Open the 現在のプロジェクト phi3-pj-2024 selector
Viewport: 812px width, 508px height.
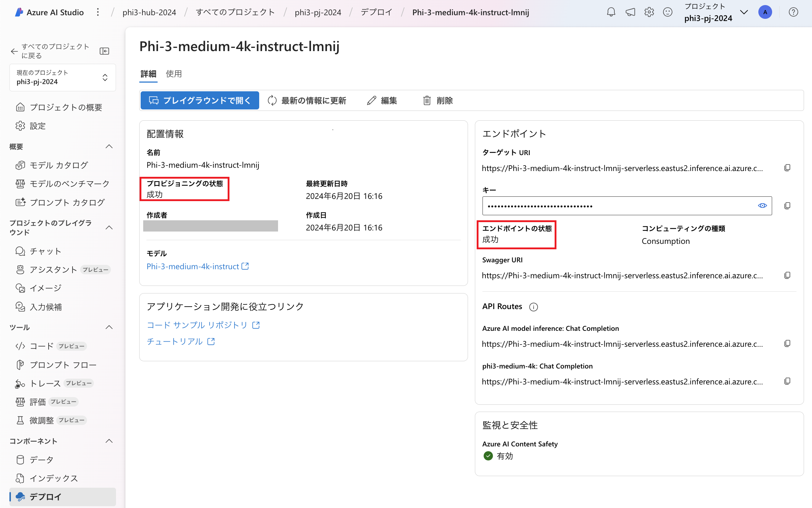63,77
